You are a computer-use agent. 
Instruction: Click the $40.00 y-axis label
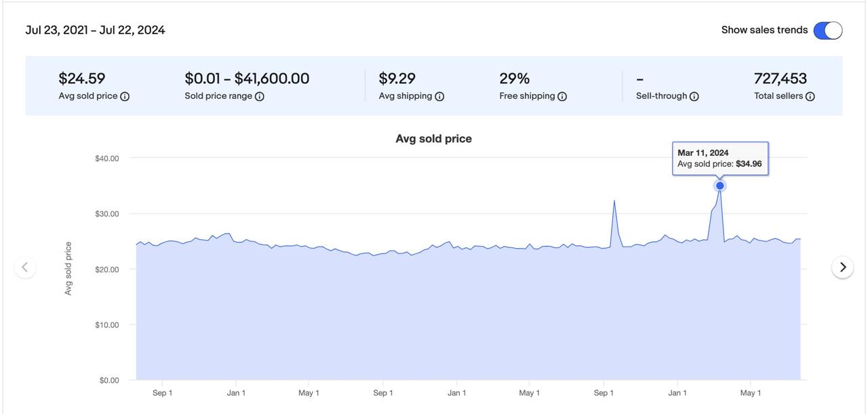[107, 159]
